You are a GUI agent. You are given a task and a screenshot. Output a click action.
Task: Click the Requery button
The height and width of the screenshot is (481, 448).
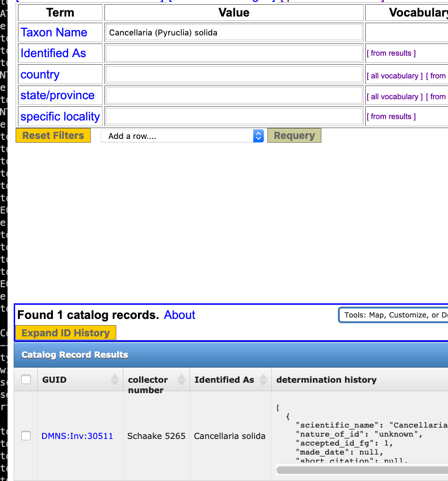(x=294, y=135)
